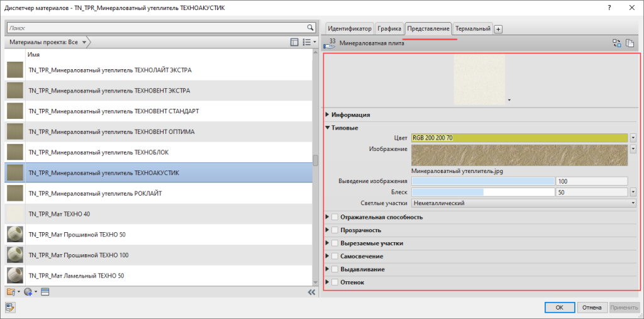This screenshot has height=319, width=644.
Task: Click the OK button
Action: point(559,307)
